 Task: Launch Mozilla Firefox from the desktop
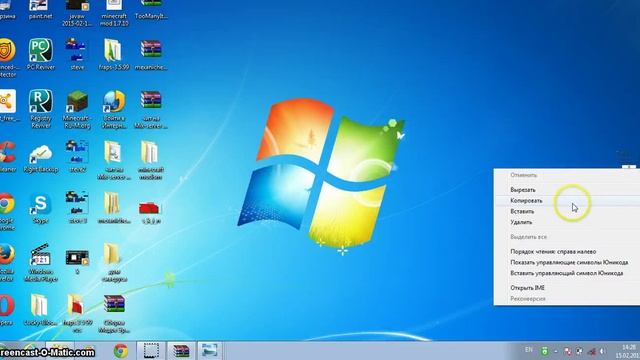pos(7,262)
